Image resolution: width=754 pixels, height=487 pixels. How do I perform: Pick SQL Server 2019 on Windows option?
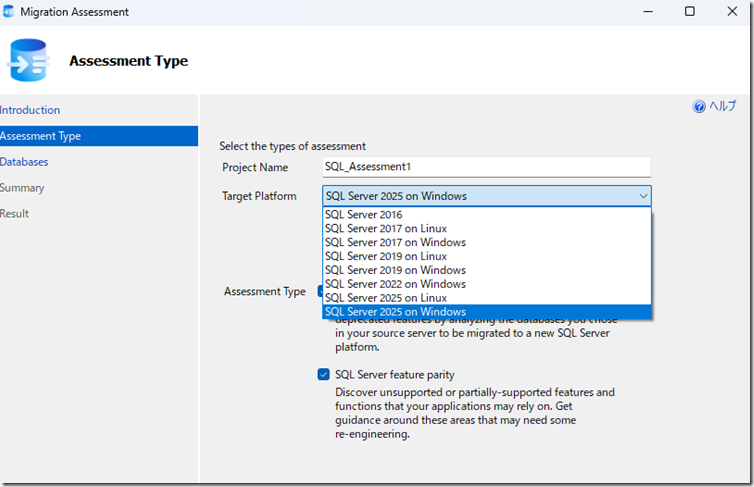[x=395, y=270]
